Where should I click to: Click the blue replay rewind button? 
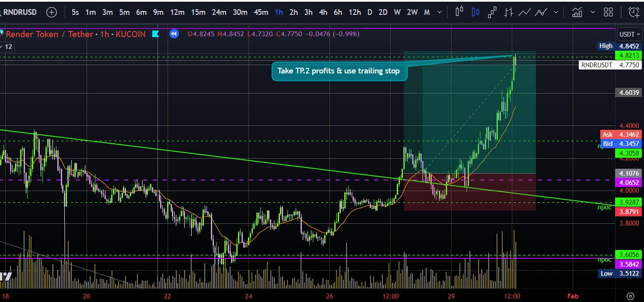[x=174, y=34]
